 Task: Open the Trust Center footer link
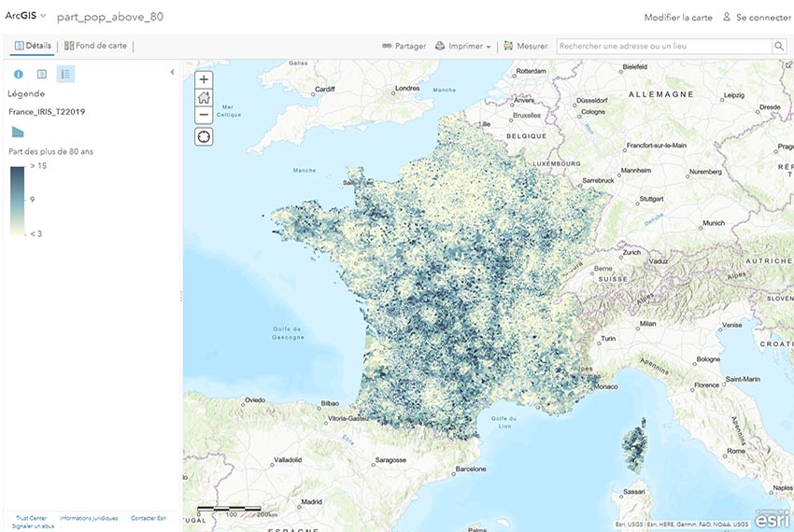(x=31, y=518)
